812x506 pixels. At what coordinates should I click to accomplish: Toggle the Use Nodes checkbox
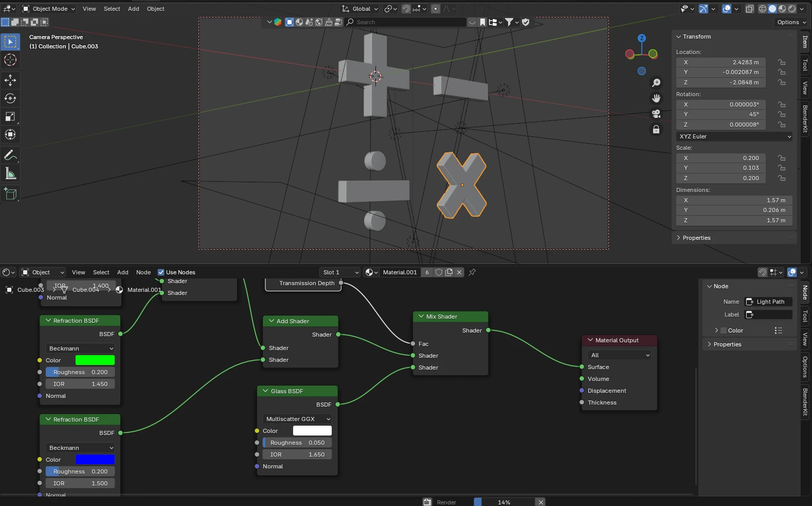pyautogui.click(x=161, y=272)
